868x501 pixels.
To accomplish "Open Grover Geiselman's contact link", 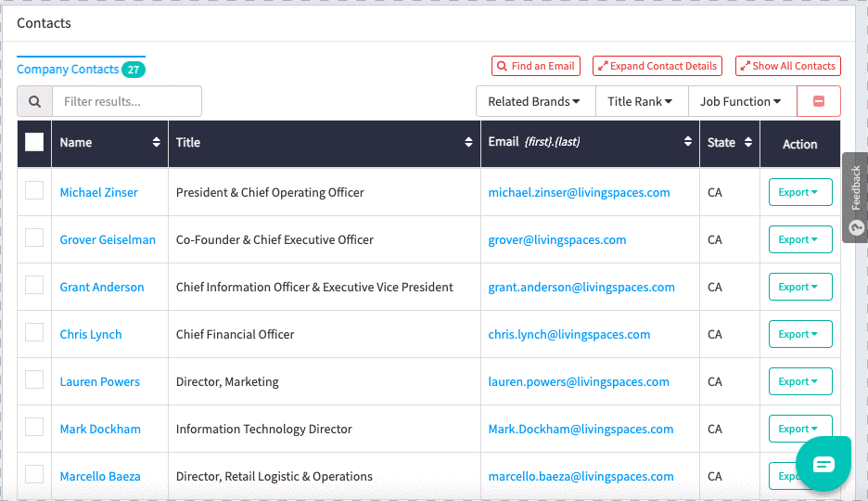I will click(108, 239).
